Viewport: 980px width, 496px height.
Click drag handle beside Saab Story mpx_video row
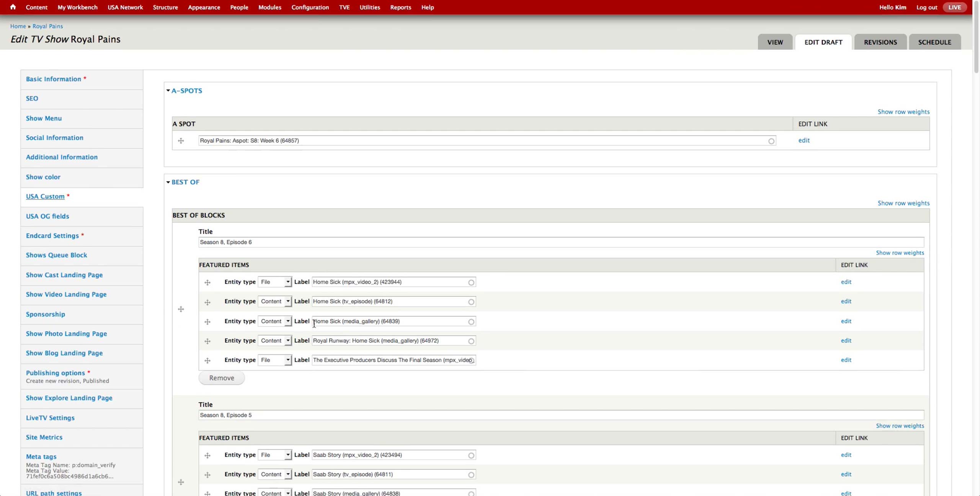[x=207, y=455]
